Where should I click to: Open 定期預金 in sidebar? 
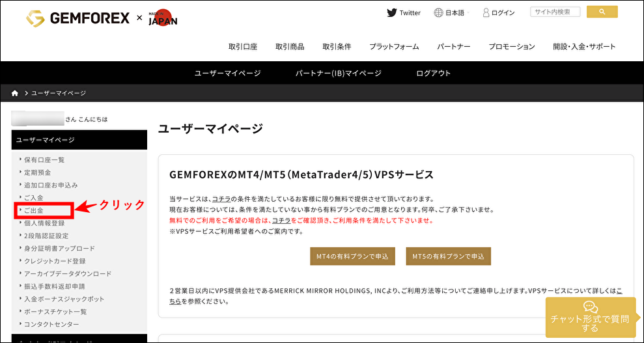click(37, 172)
